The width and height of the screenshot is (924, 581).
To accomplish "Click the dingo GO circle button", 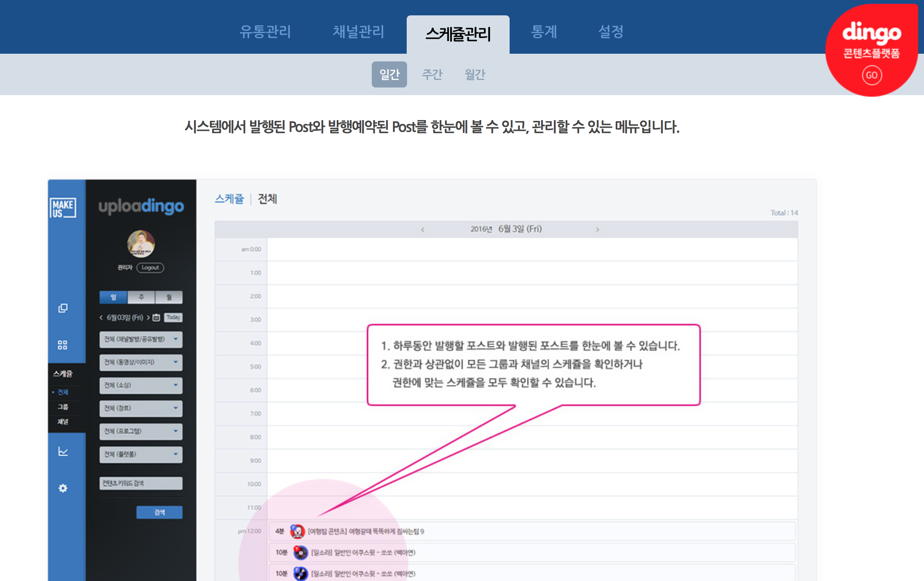I will (871, 75).
